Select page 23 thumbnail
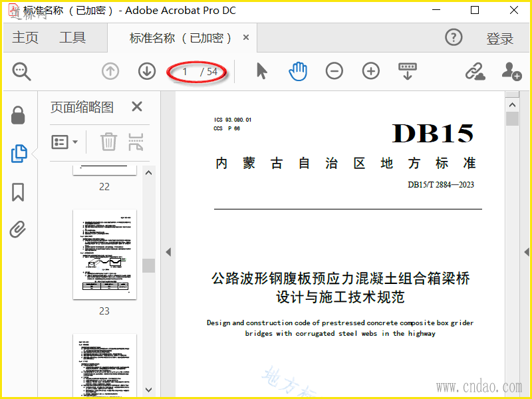532x399 pixels. [x=105, y=255]
